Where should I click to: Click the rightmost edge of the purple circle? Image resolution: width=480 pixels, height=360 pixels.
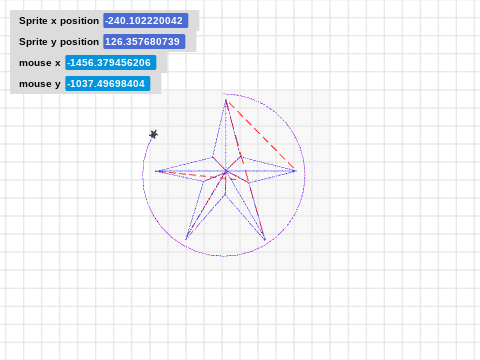pyautogui.click(x=305, y=175)
